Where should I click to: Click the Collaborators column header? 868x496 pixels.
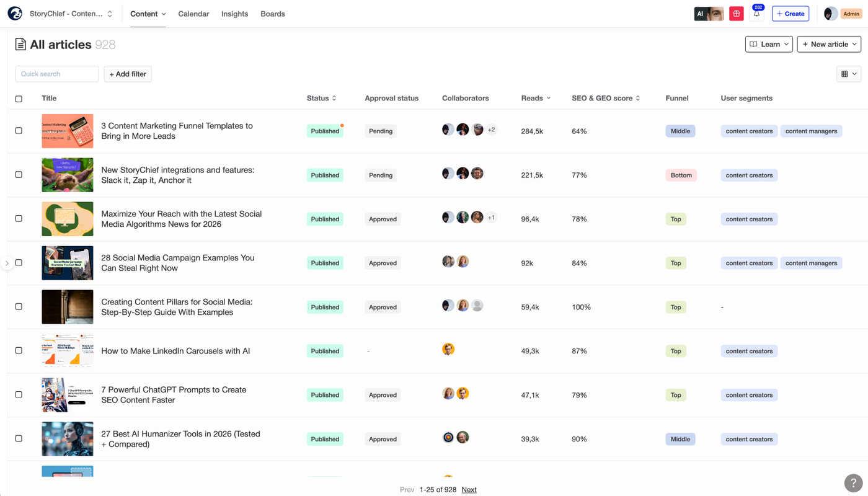(465, 98)
